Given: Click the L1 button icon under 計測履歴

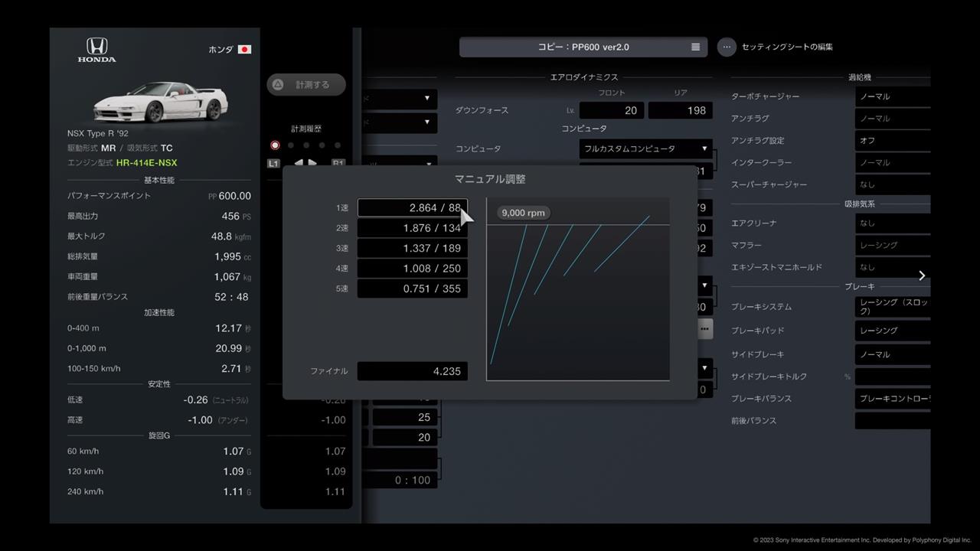Looking at the screenshot, I should (273, 163).
